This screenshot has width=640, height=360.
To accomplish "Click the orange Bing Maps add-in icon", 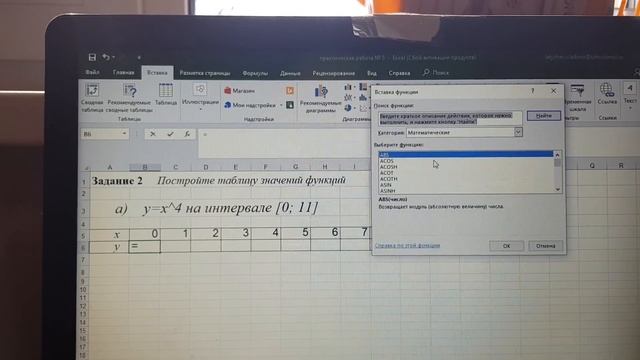I will pyautogui.click(x=290, y=91).
